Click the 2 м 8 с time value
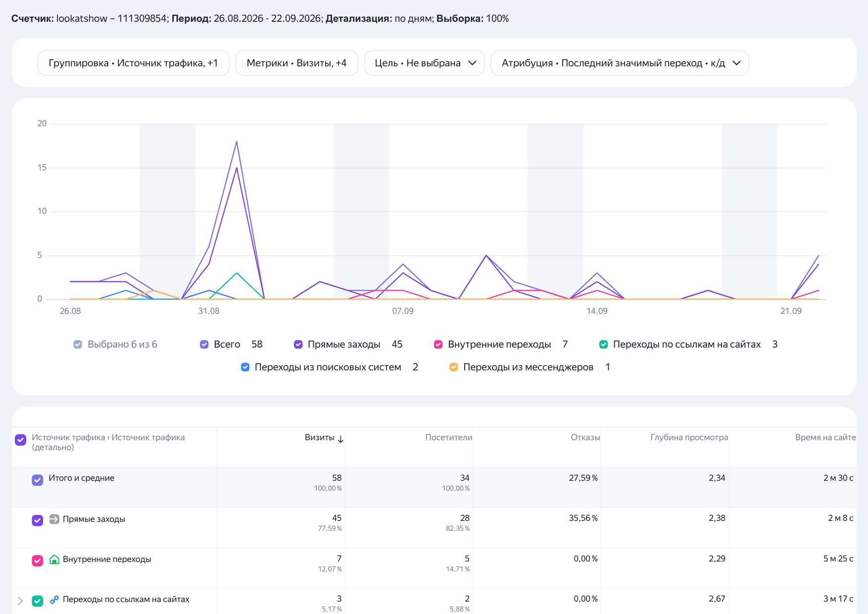The height and width of the screenshot is (614, 868). point(841,518)
